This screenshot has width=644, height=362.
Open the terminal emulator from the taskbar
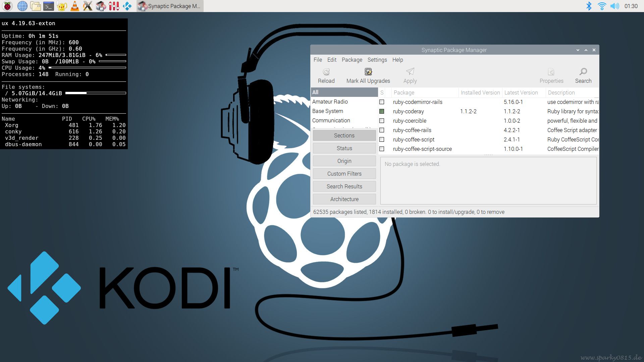click(49, 6)
